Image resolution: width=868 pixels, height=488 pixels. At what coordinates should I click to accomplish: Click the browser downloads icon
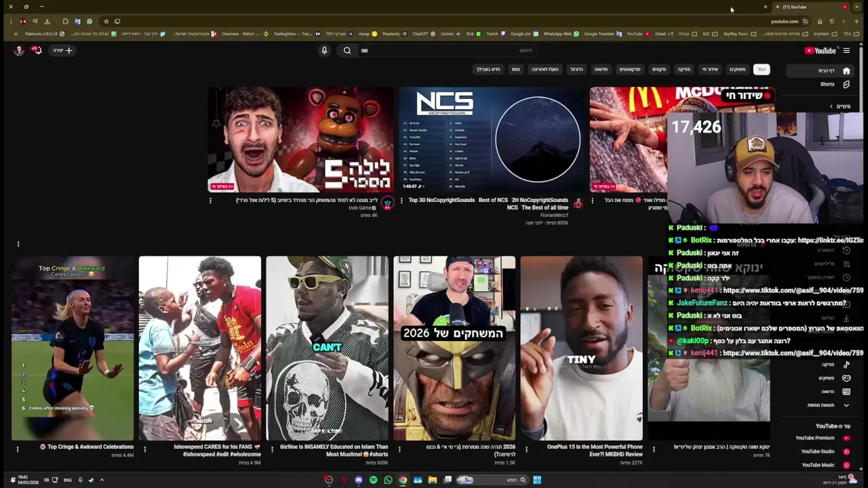47,21
